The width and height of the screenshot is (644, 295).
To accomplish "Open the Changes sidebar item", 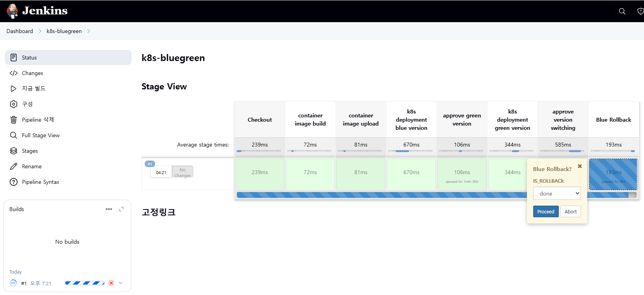I will tap(68, 73).
